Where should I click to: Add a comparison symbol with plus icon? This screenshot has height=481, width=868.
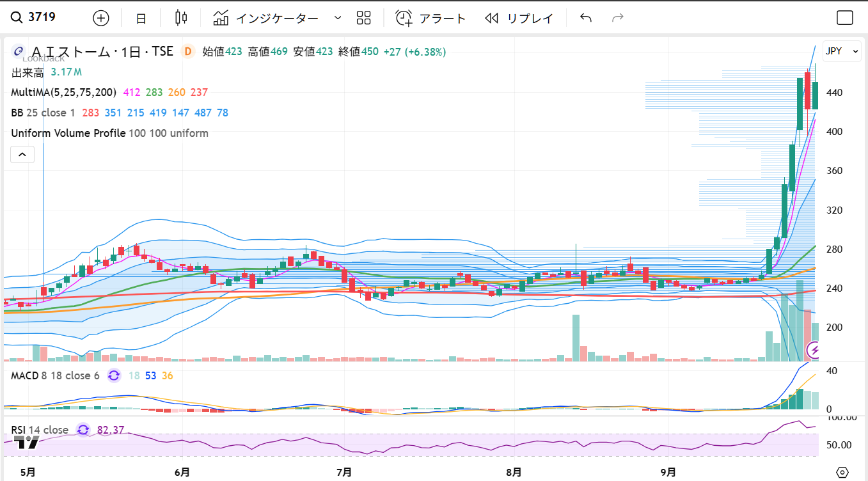coord(101,18)
